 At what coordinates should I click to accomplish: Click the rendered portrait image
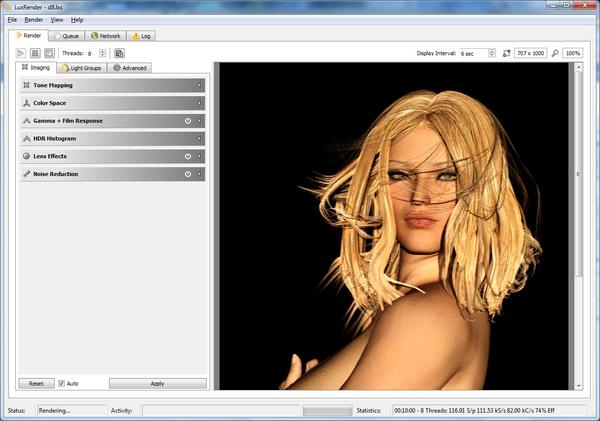click(394, 226)
